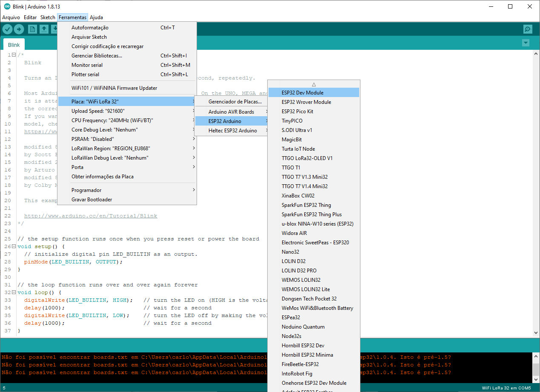Select TinyPICO board
The image size is (540, 392).
coord(314,121)
